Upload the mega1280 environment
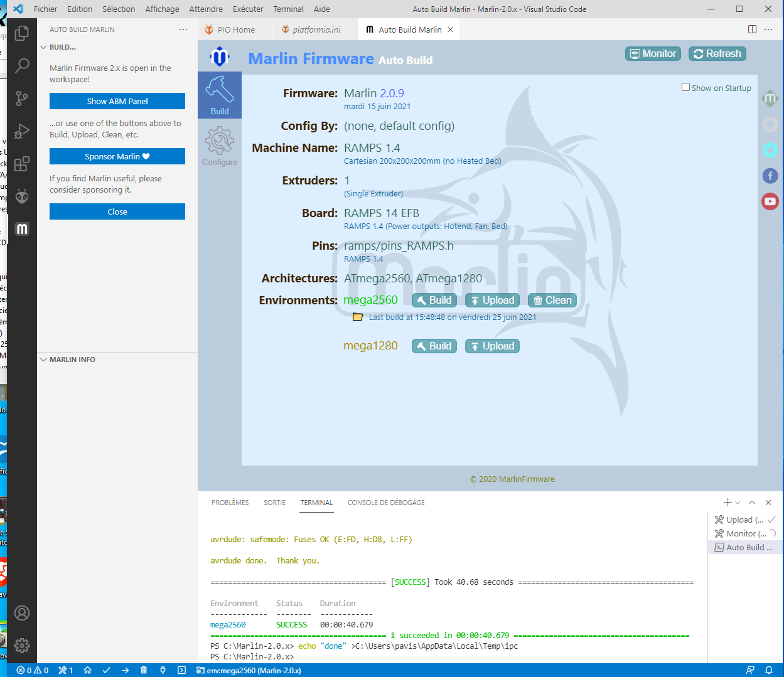This screenshot has width=784, height=677. click(492, 346)
